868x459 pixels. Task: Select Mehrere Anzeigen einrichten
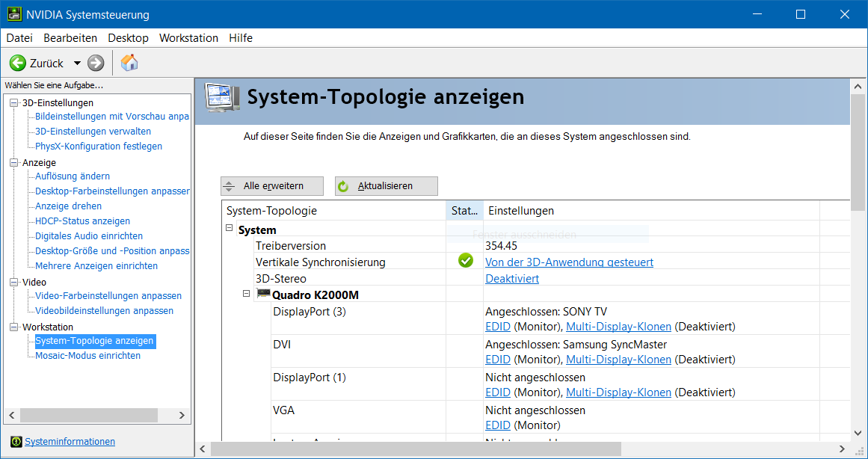pyautogui.click(x=96, y=266)
